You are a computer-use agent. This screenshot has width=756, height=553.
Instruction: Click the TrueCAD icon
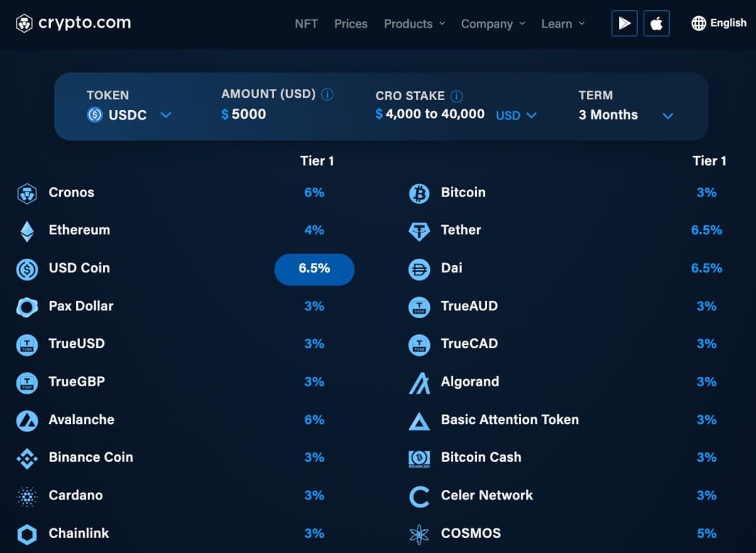tap(419, 345)
